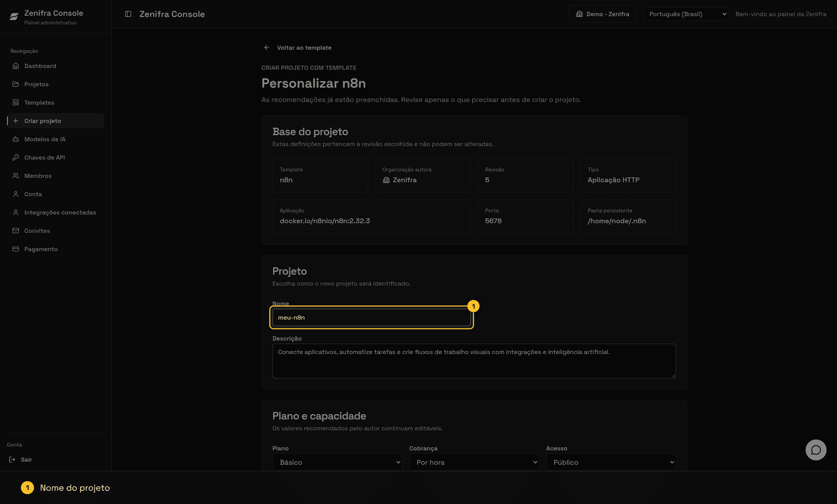
Task: Click the plus icon beside Criar projeto
Action: (x=16, y=121)
